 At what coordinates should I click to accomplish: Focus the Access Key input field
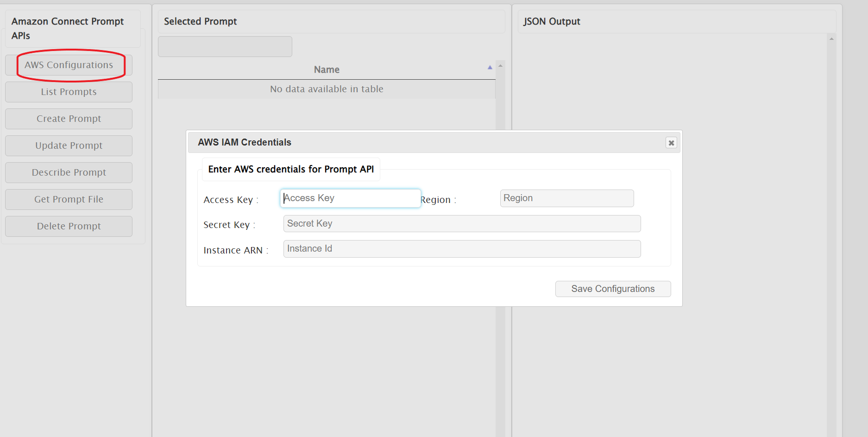coord(351,198)
